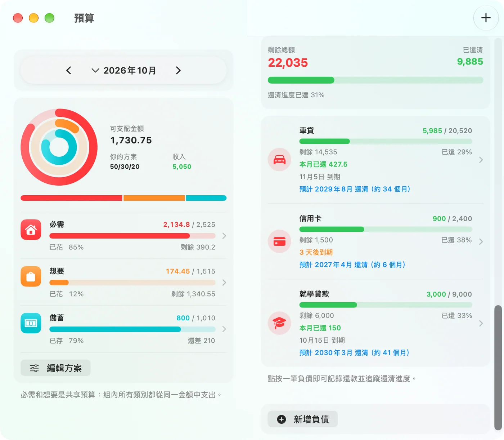Click the 儲蓄 savings progress bar

132,329
